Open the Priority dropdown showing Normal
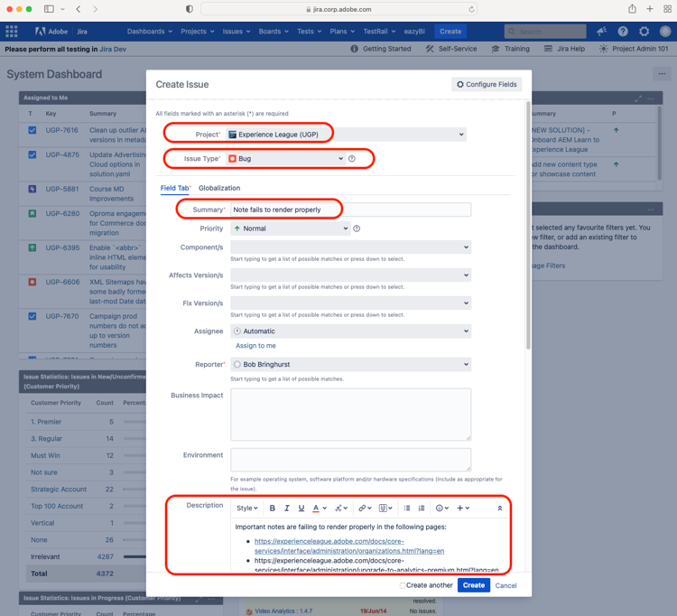 pyautogui.click(x=290, y=229)
